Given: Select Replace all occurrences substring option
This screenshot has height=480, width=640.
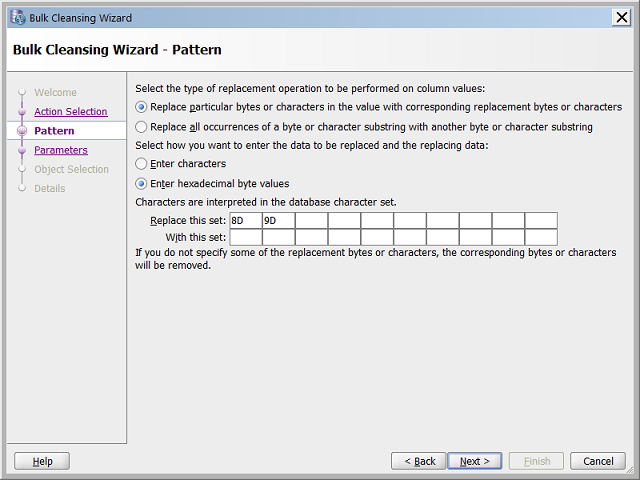Looking at the screenshot, I should [x=142, y=127].
